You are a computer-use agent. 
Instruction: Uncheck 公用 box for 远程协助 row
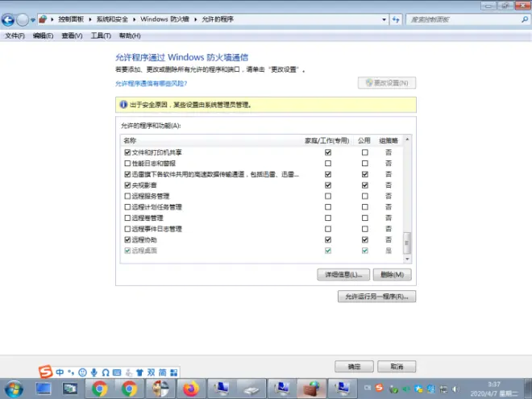click(x=364, y=239)
